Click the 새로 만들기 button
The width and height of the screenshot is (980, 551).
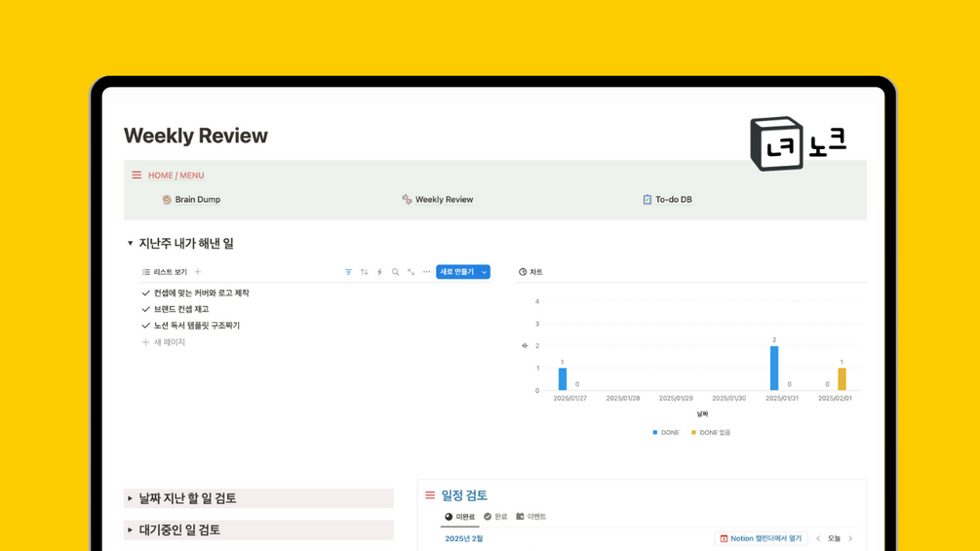(x=457, y=272)
